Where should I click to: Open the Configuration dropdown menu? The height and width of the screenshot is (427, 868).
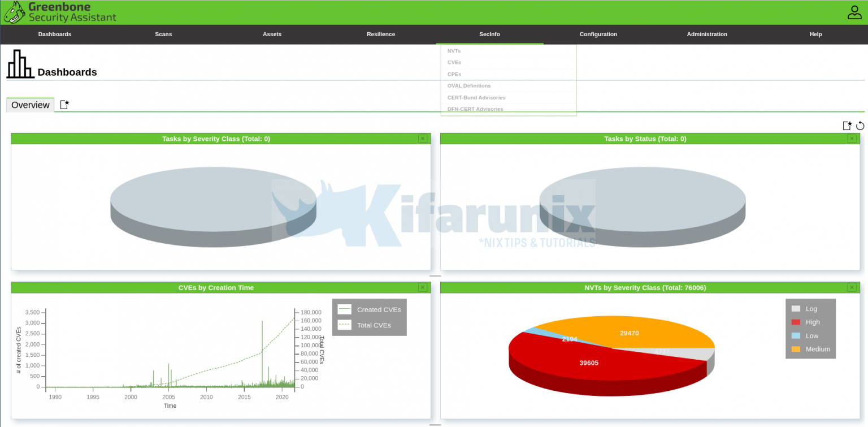click(598, 34)
